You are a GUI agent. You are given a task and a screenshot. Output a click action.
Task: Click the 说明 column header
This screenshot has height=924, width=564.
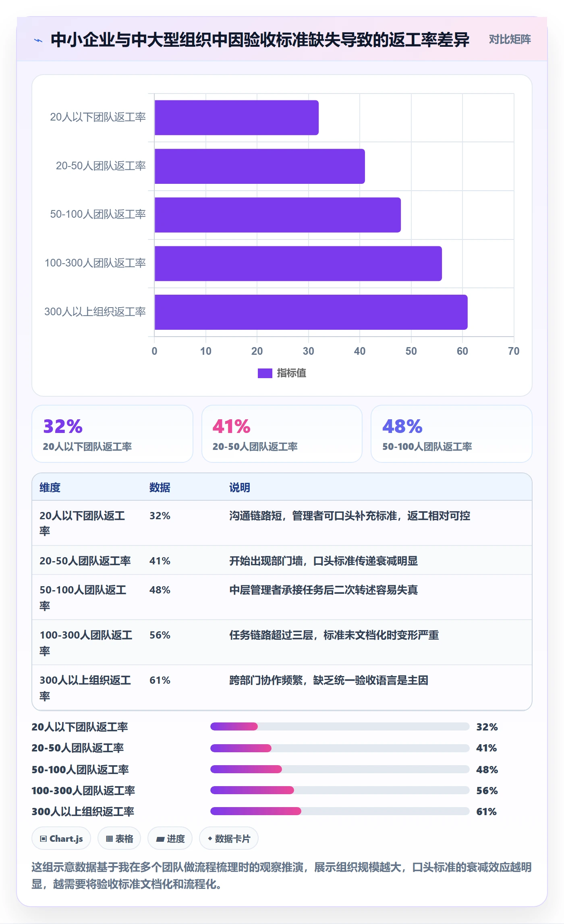click(240, 487)
